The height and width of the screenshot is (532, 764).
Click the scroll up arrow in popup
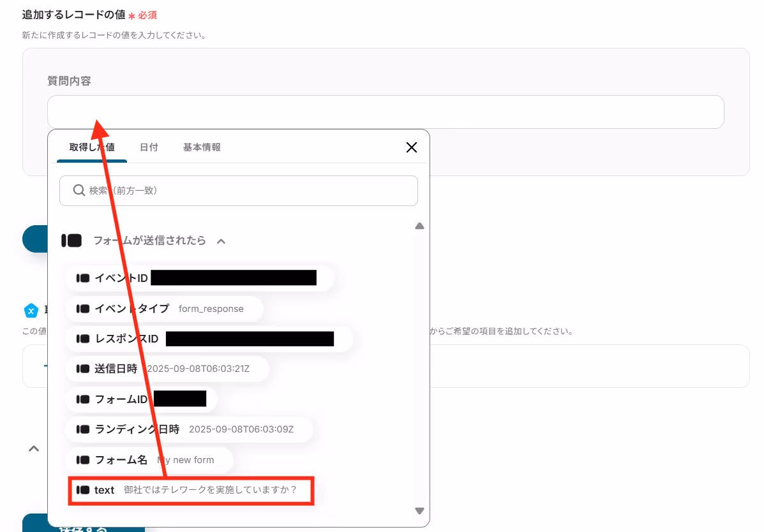tap(419, 226)
